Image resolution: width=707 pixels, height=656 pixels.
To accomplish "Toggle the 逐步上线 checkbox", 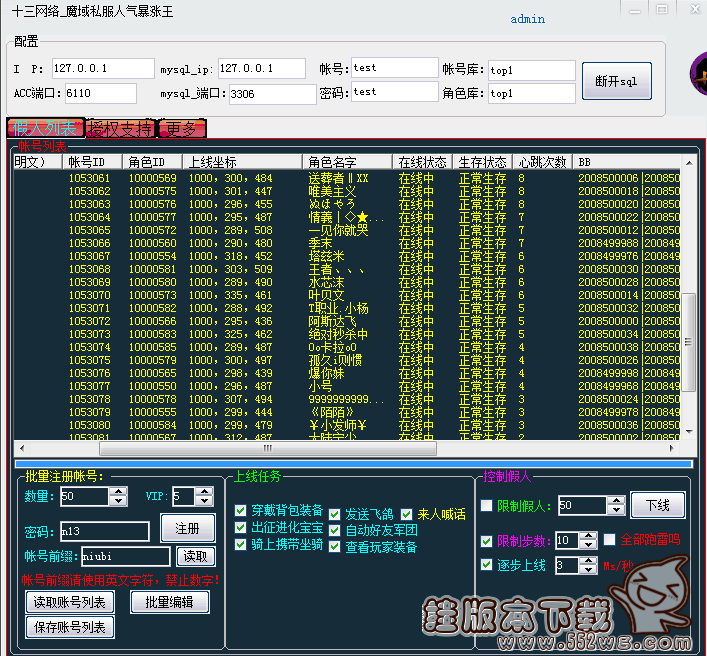I will point(487,565).
